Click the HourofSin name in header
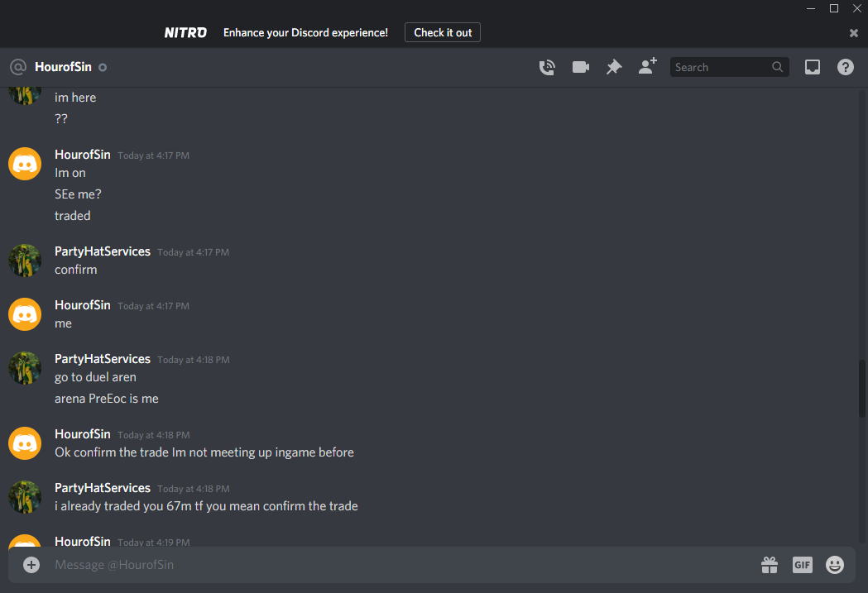Viewport: 868px width, 593px height. tap(63, 67)
